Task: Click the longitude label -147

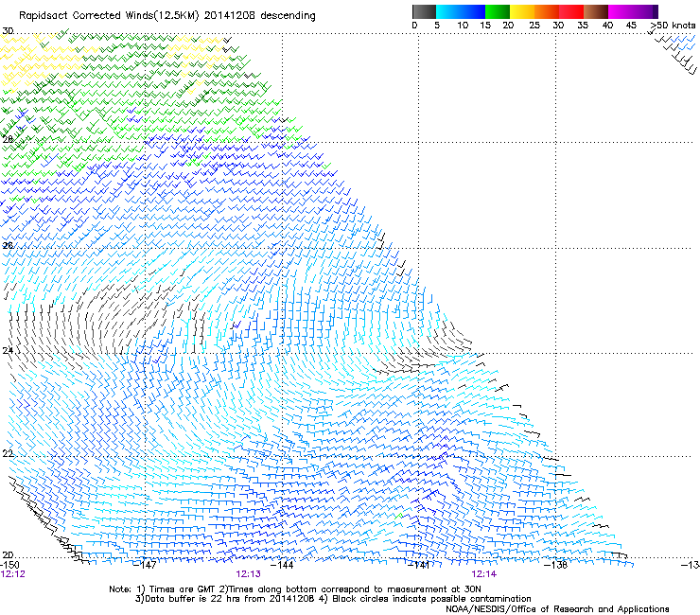Action: pos(145,565)
